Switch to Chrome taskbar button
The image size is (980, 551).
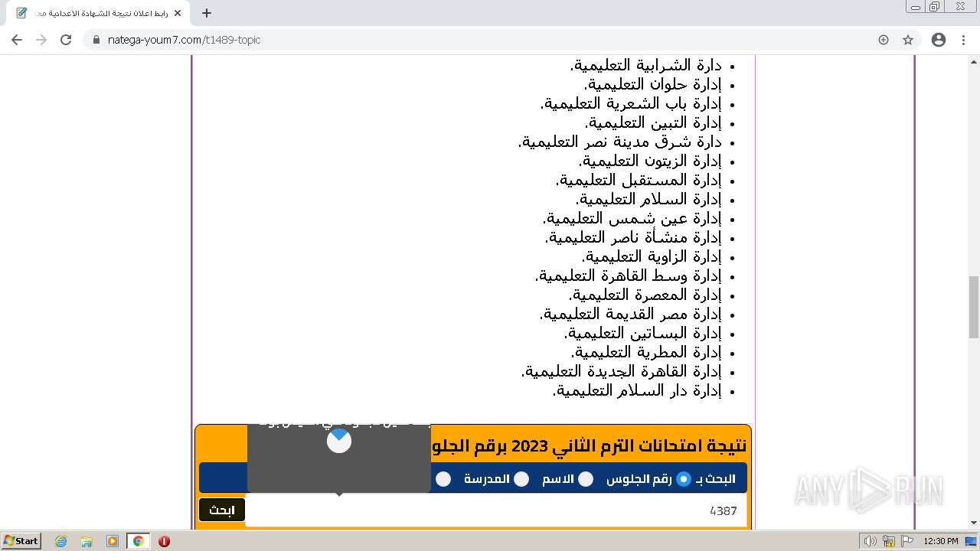[139, 541]
